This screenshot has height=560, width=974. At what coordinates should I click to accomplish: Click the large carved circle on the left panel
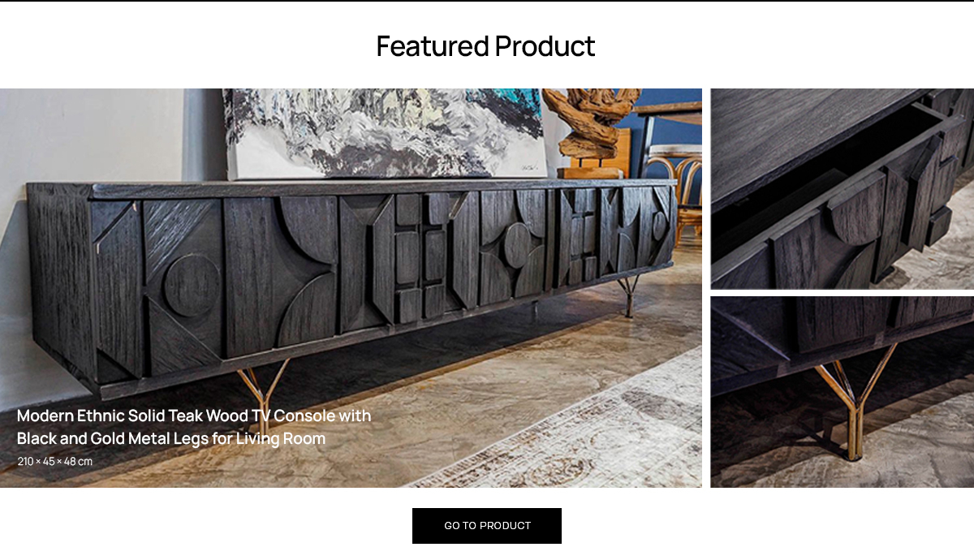[192, 285]
